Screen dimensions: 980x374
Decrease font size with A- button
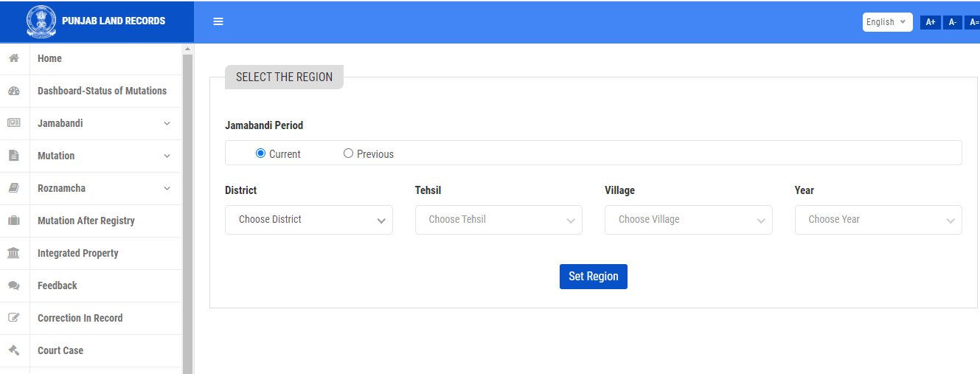(953, 22)
